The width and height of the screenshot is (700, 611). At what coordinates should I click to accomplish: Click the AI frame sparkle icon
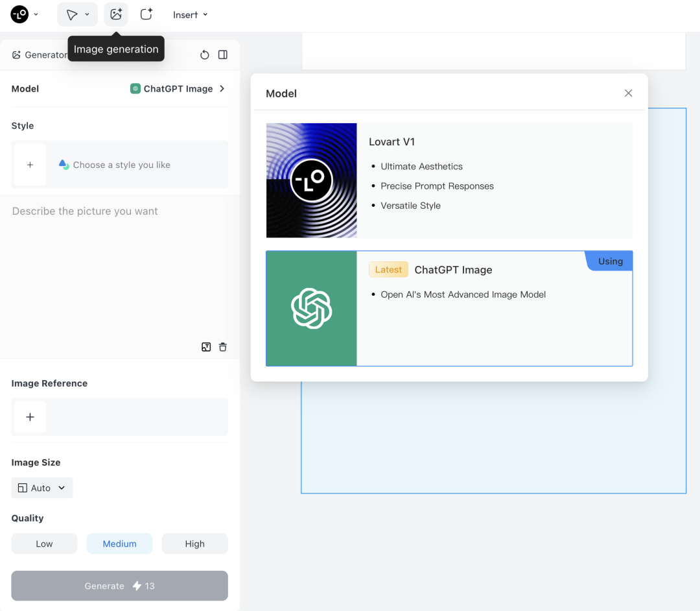146,14
